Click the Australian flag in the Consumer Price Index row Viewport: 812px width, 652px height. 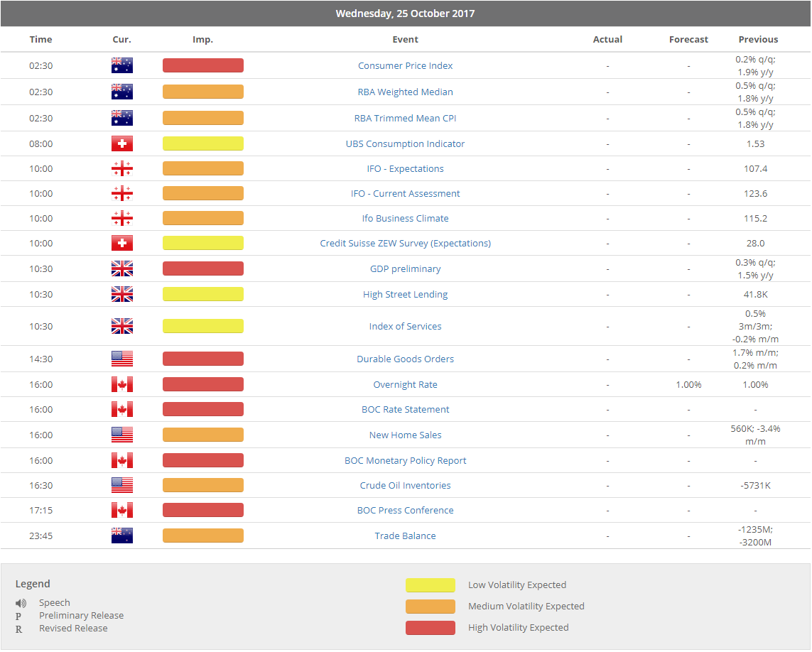pos(121,65)
